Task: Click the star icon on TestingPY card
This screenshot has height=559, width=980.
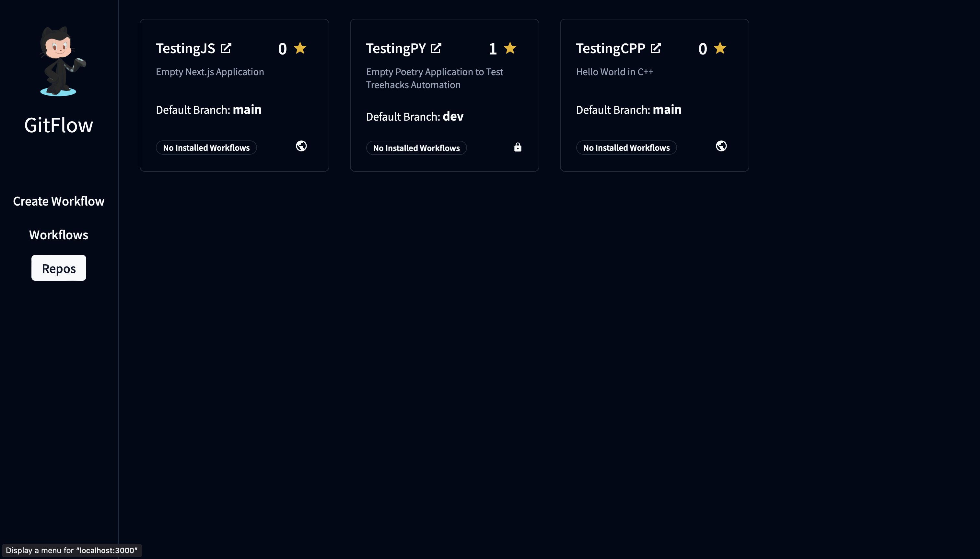Action: click(x=510, y=48)
